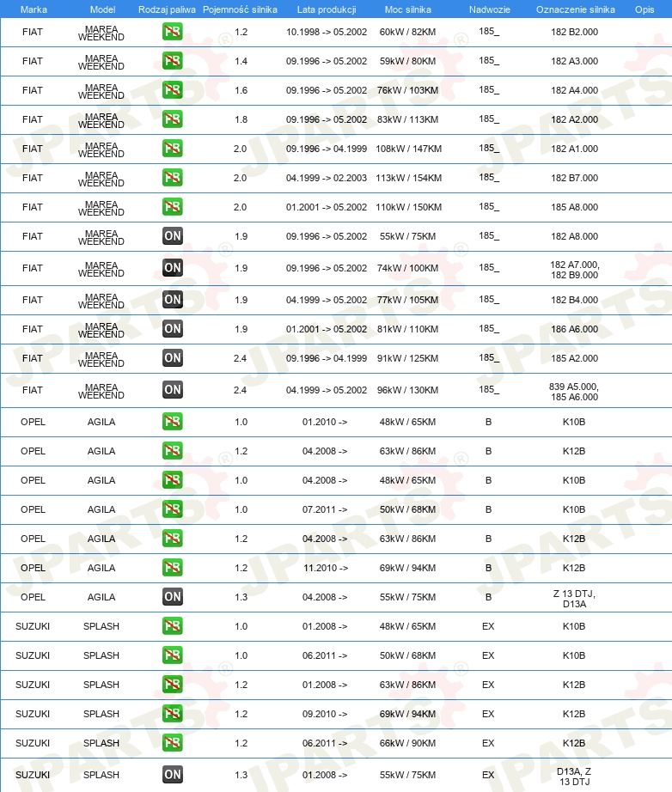Select the displacement cell 1.8
Screen dimensions: 672x792
[x=241, y=119]
